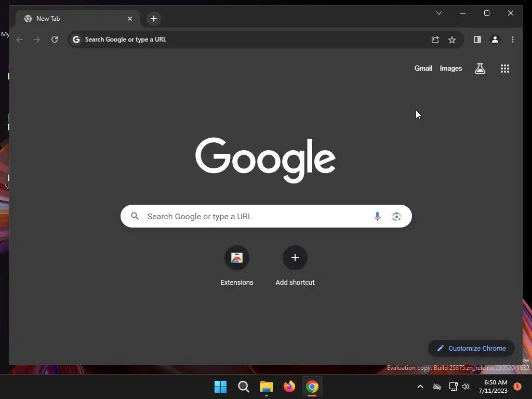Viewport: 532px width, 399px height.
Task: Launch File Explorer from the taskbar
Action: pyautogui.click(x=267, y=387)
